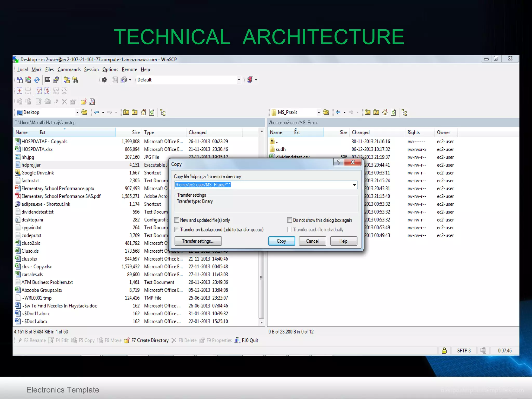Screen dimensions: 532x399
Task: Click the Select mask funnel icon
Action: pos(39,91)
